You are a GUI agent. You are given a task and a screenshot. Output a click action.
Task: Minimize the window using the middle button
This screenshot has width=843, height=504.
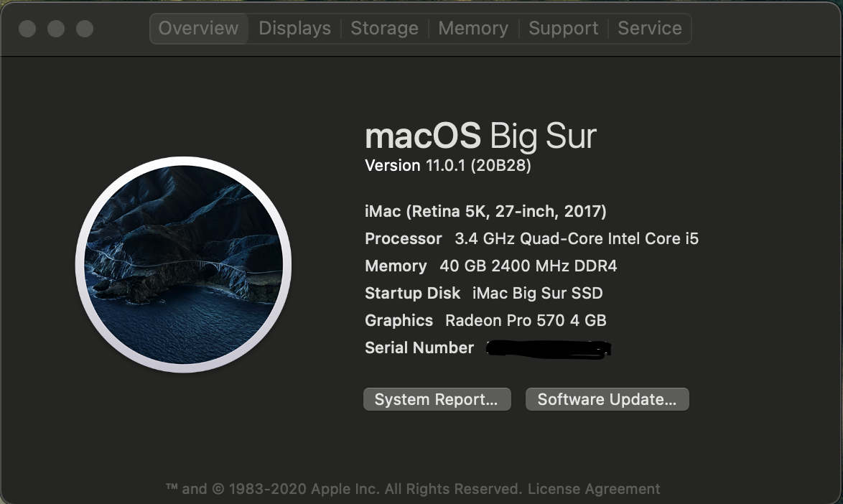56,29
